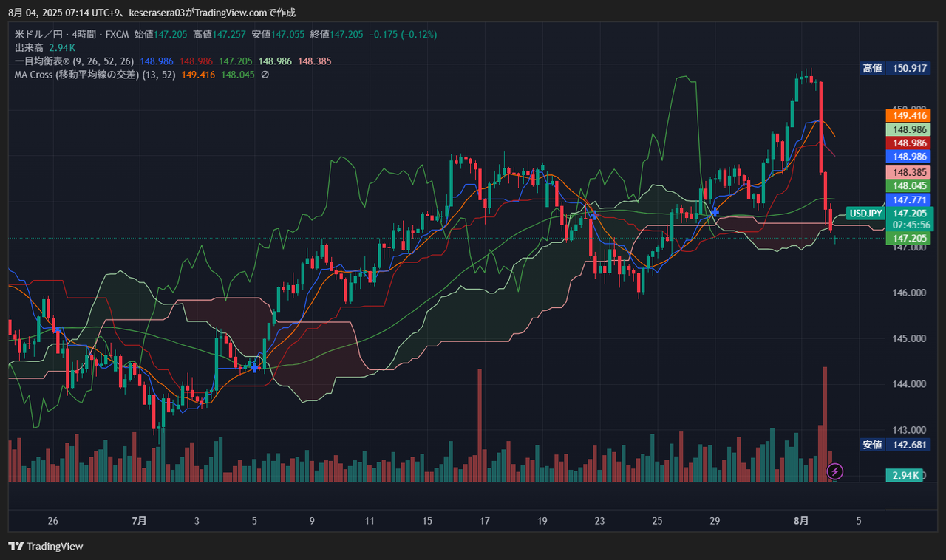
Task: Click the 始値 147.205 open value
Action: point(160,34)
